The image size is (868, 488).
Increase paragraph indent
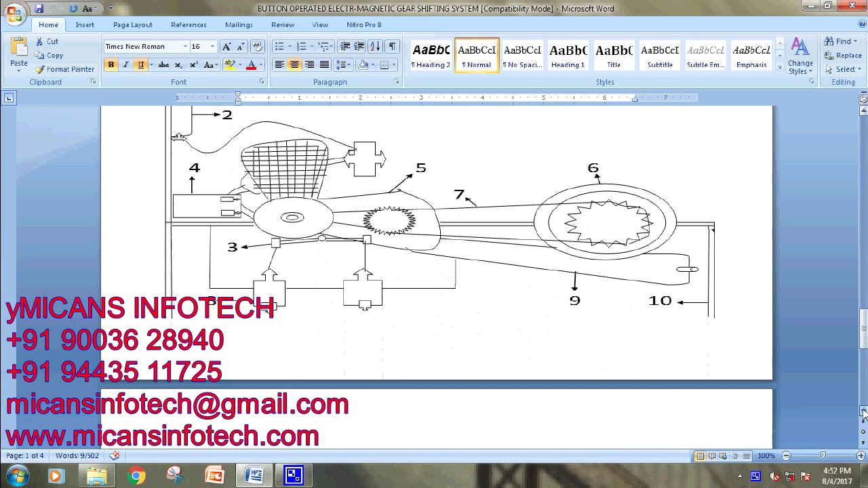[359, 47]
